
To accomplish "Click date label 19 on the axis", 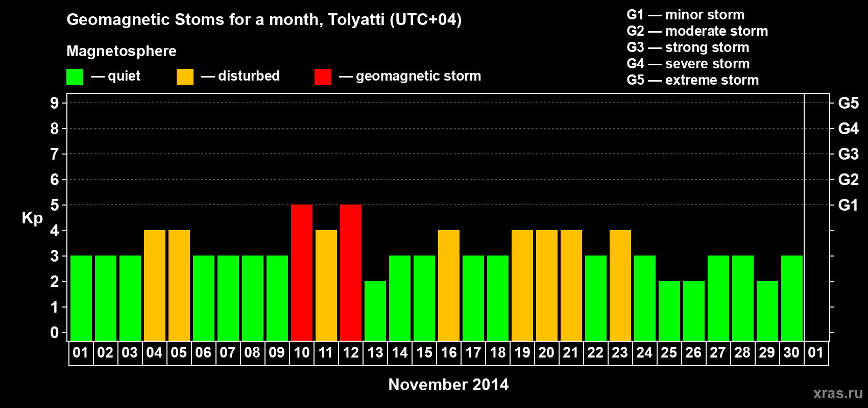I will click(x=522, y=353).
